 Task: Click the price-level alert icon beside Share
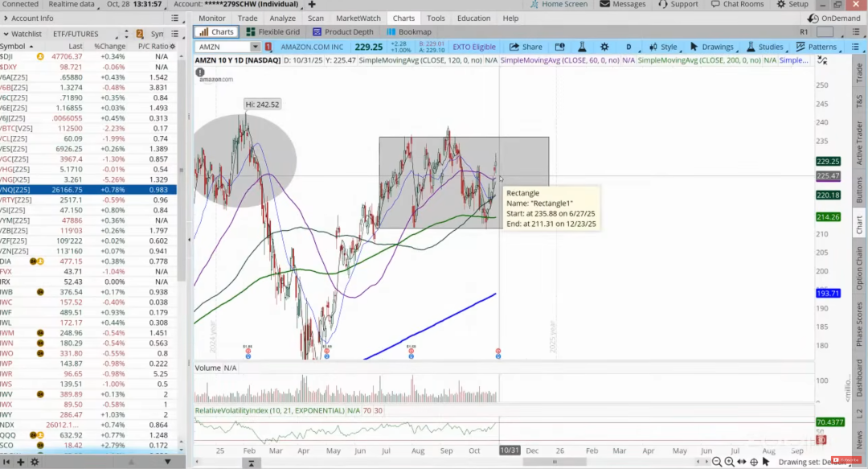[x=559, y=47]
